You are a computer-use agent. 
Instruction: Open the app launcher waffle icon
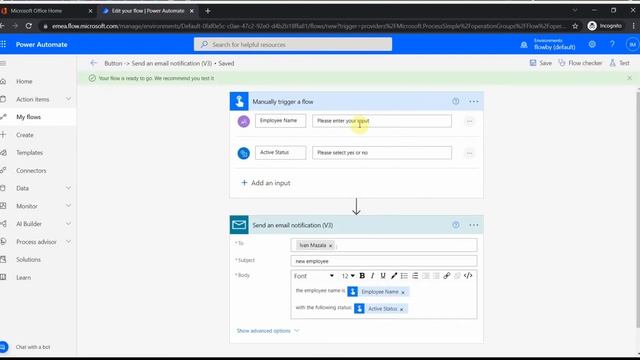[3, 44]
